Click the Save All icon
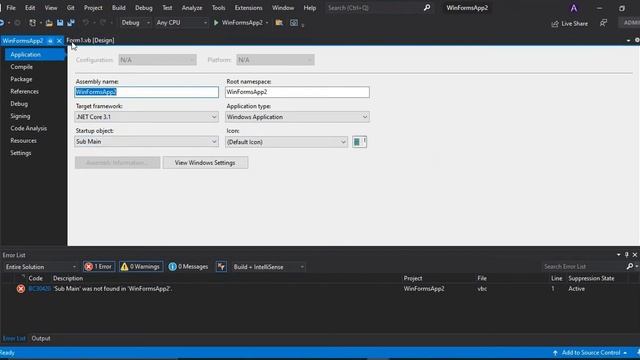 (71, 23)
